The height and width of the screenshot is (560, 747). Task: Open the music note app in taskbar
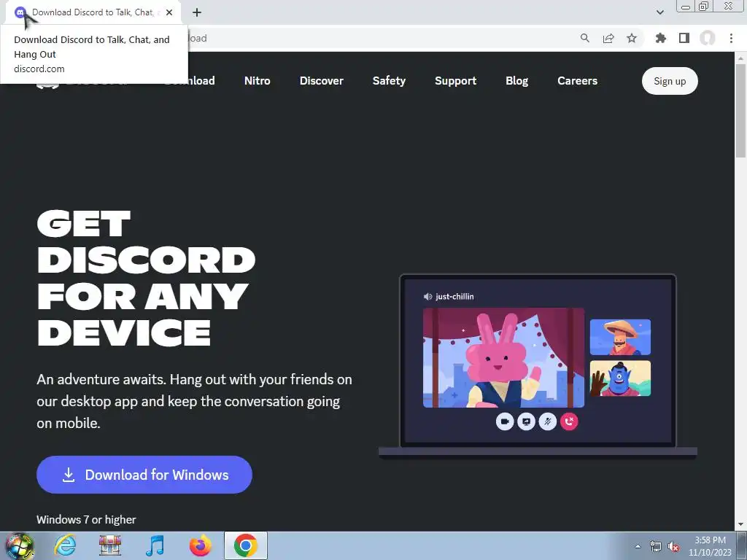tap(155, 545)
